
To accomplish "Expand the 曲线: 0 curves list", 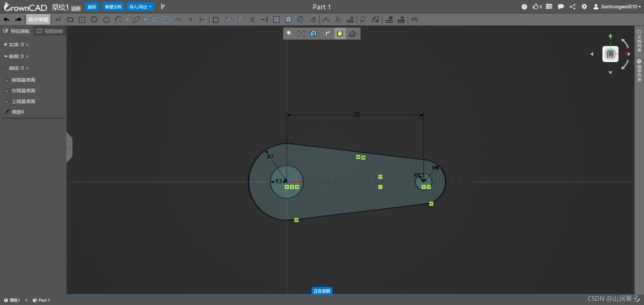I will pos(16,68).
